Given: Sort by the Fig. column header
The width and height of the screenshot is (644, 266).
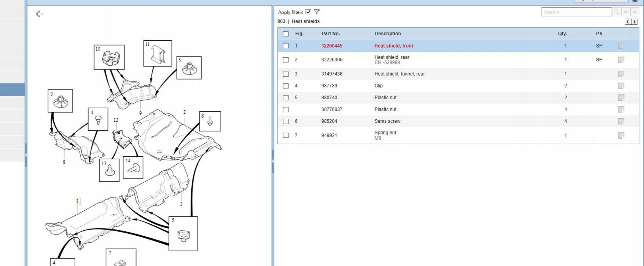Looking at the screenshot, I should (x=299, y=34).
